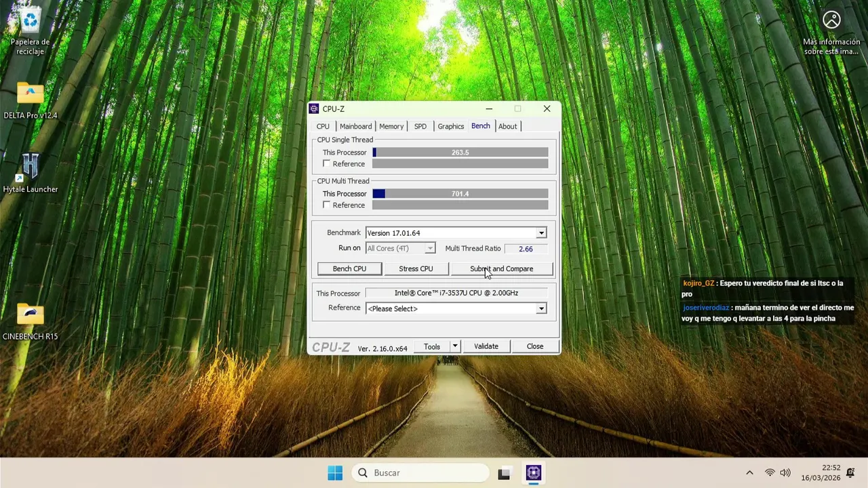Open Windows Start menu
Viewport: 868px width, 488px height.
(x=335, y=473)
